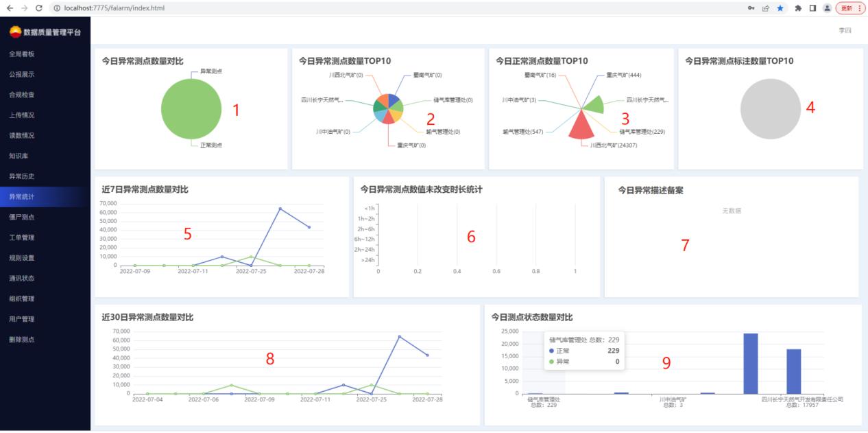Click the green pie in 今日异常测点数量对比
Viewport: 868px width, 433px height.
pos(191,110)
